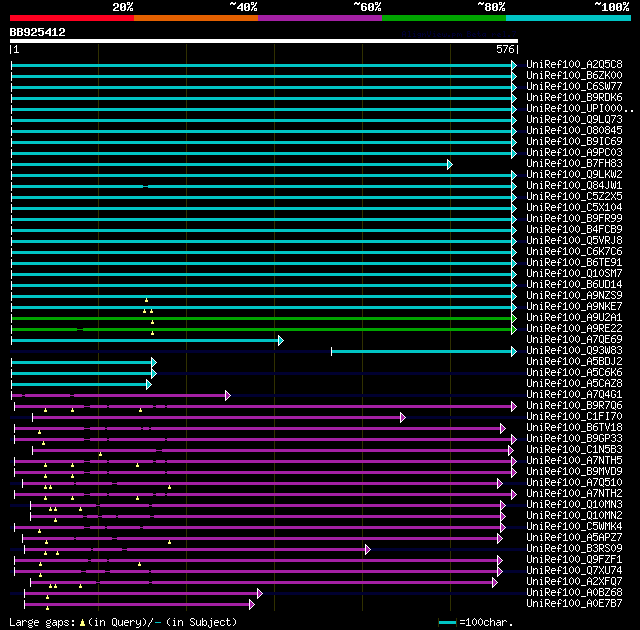
Task: Select hit UniRef100_B9MVD9
Action: (574, 472)
